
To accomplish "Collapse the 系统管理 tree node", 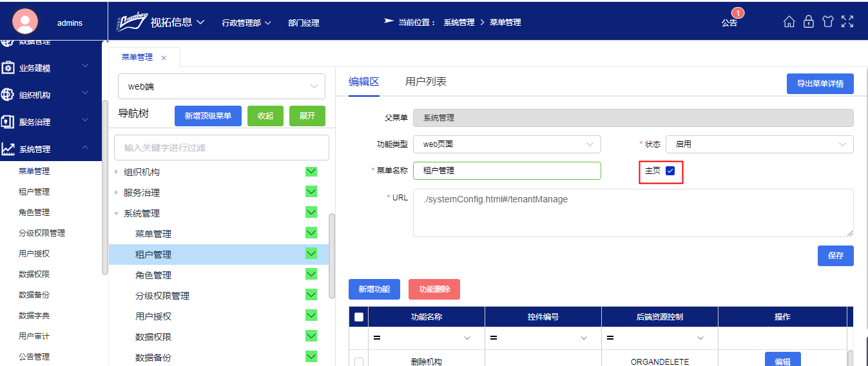I will (117, 213).
